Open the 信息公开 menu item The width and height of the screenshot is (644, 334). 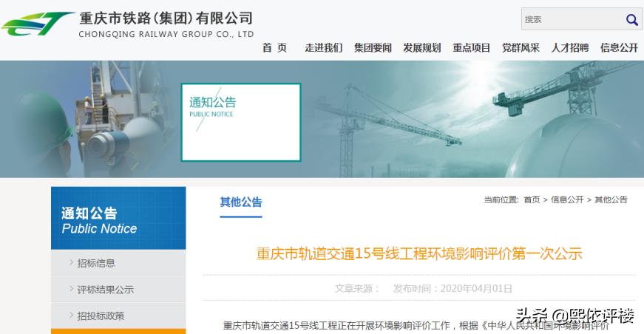pos(620,48)
